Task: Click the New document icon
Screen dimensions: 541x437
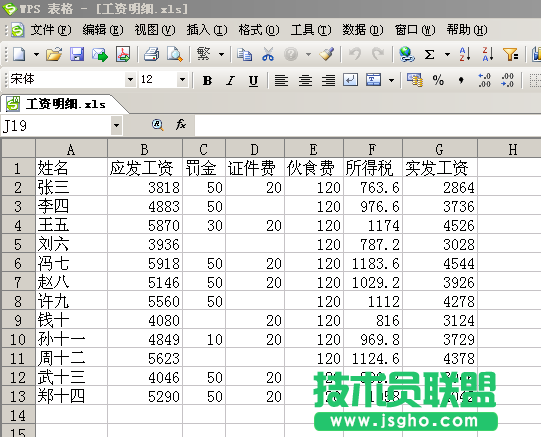Action: (19, 54)
